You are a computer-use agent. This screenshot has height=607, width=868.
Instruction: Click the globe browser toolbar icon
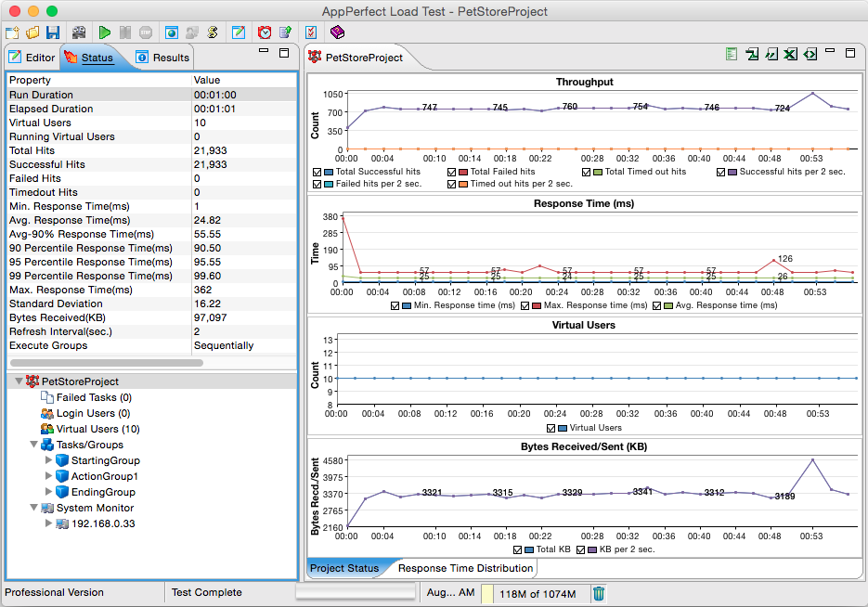click(x=172, y=32)
